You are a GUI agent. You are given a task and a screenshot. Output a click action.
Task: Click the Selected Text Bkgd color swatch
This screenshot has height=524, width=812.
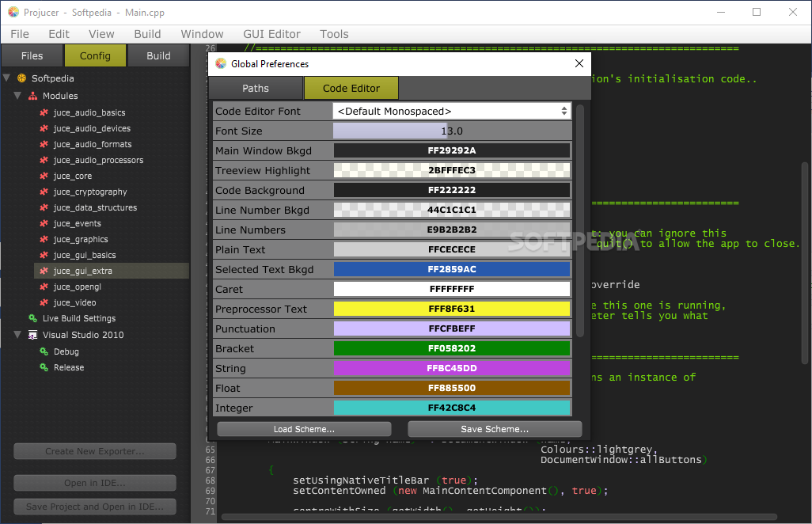pos(452,269)
